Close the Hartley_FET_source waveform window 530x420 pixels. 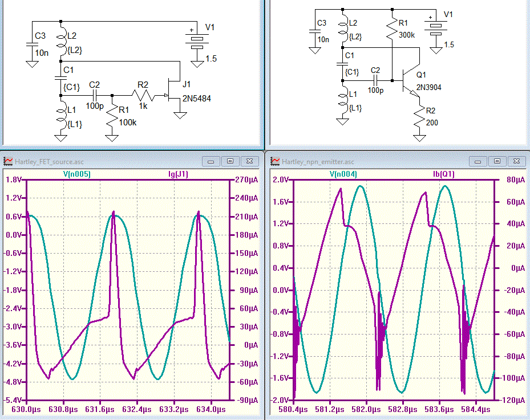pos(249,161)
